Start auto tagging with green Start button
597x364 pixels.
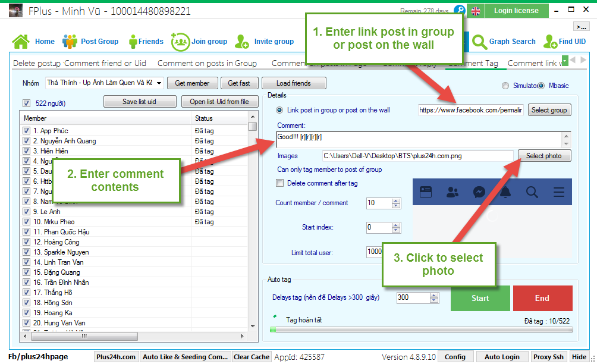pyautogui.click(x=480, y=298)
